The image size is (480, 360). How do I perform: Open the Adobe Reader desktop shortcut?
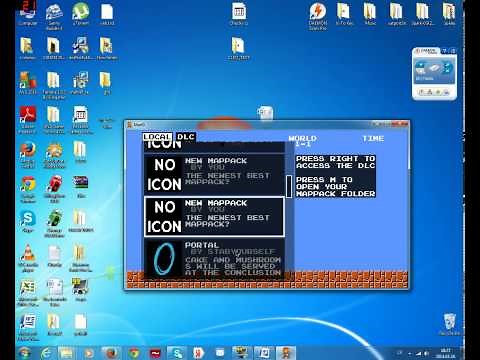click(x=27, y=119)
